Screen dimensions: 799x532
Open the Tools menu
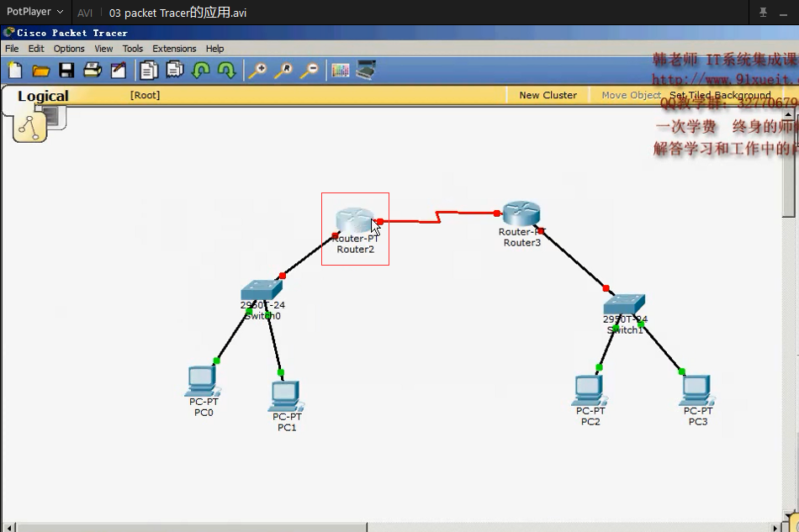tap(133, 49)
